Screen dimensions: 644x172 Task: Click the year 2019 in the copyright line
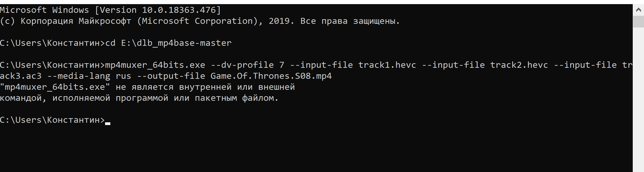(x=279, y=21)
